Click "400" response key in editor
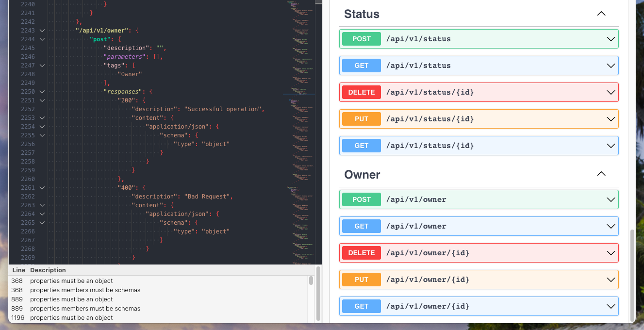The height and width of the screenshot is (330, 644). (x=126, y=188)
